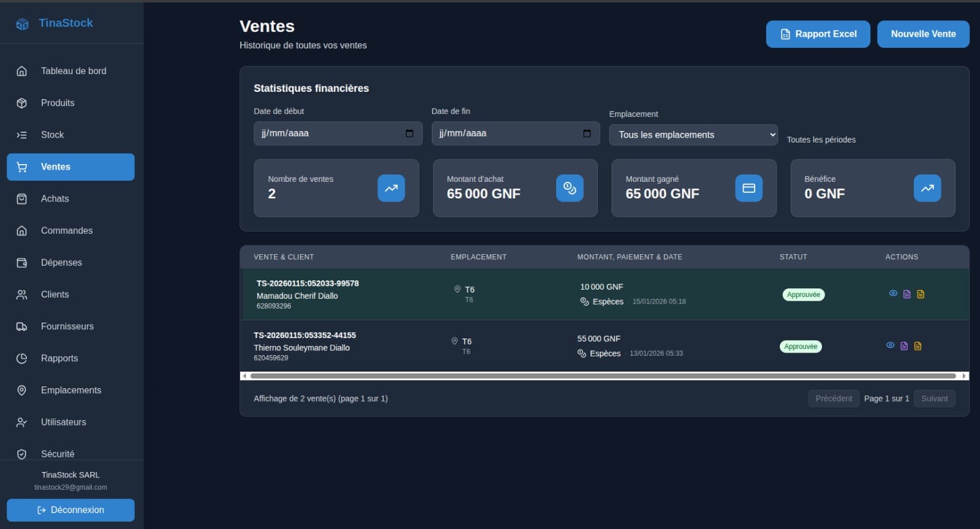Click sale number TS-20260115:052033-99578

(307, 283)
